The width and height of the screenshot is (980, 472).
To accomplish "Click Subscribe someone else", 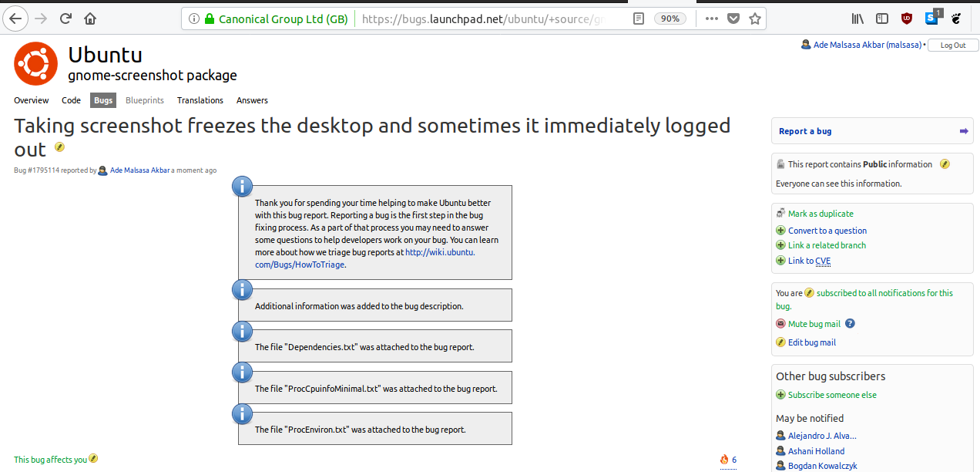I will [x=832, y=395].
